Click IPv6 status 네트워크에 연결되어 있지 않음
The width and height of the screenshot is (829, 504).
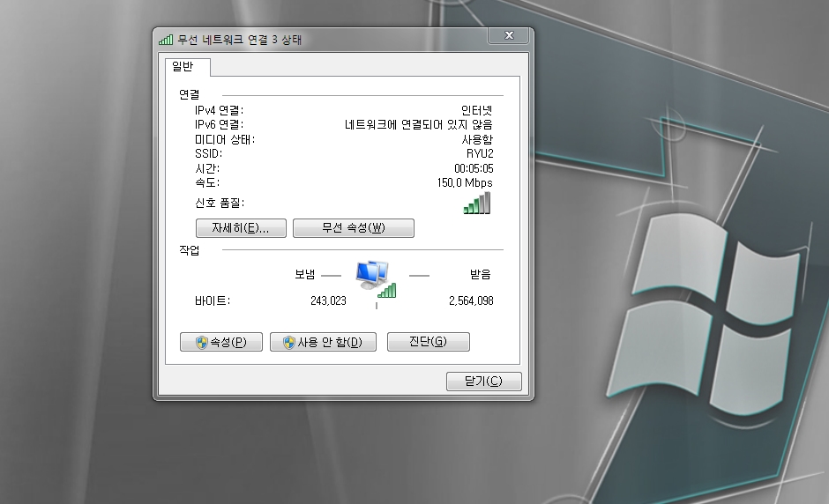pos(419,125)
